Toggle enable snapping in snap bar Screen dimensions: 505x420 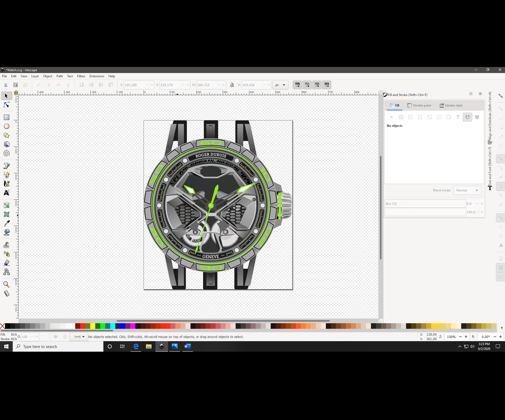501,96
